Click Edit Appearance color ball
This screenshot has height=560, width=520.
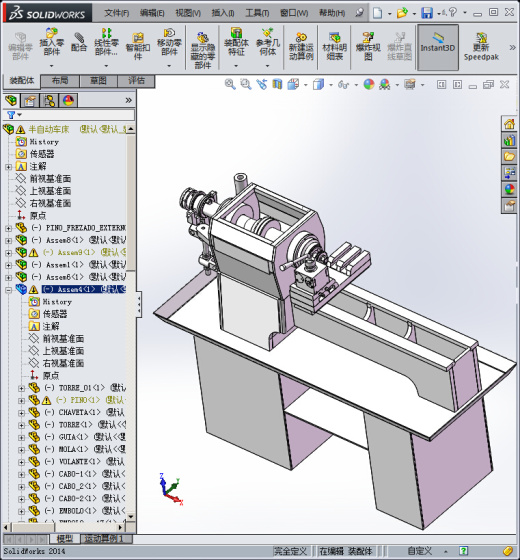(x=369, y=85)
